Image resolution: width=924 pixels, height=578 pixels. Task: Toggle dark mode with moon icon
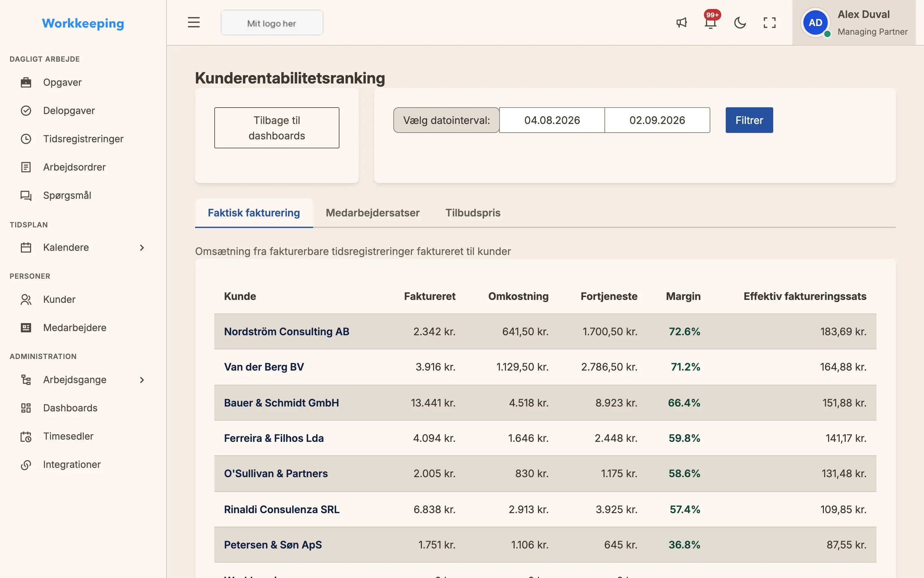coord(740,22)
